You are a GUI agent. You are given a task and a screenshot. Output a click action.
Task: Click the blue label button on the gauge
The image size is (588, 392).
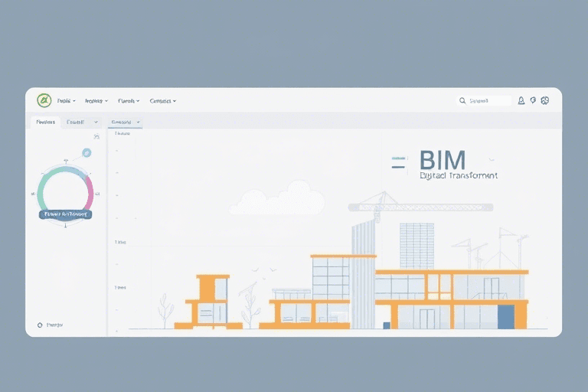point(65,215)
